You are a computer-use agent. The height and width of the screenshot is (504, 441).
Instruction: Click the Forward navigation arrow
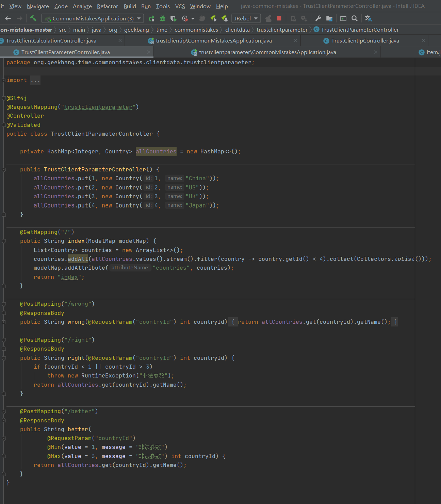[x=19, y=18]
